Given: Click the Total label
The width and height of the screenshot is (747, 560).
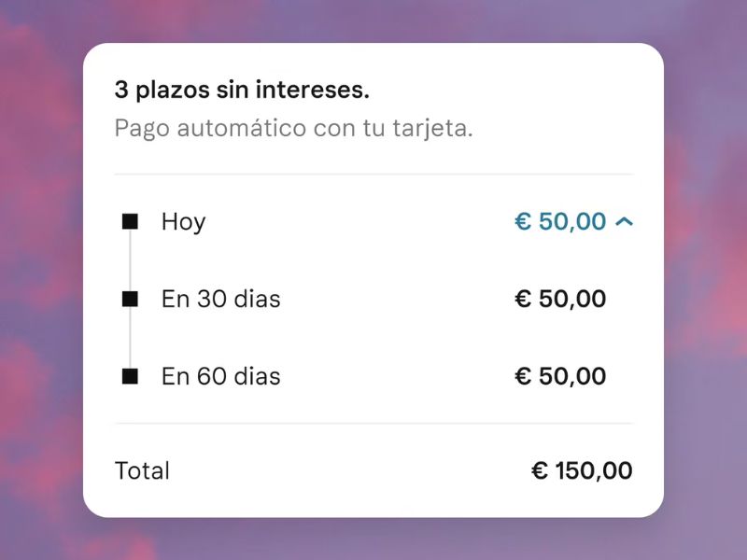Looking at the screenshot, I should pyautogui.click(x=142, y=470).
